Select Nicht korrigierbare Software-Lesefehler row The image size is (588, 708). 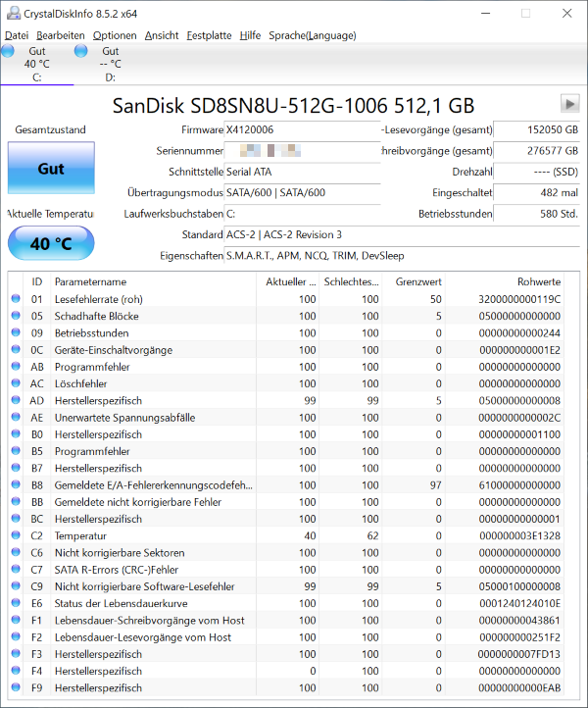pos(286,586)
